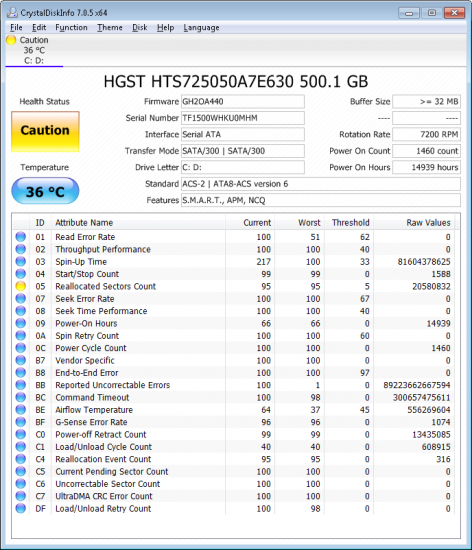Click the Power On Count value field
Image resolution: width=472 pixels, height=550 pixels.
click(x=426, y=151)
